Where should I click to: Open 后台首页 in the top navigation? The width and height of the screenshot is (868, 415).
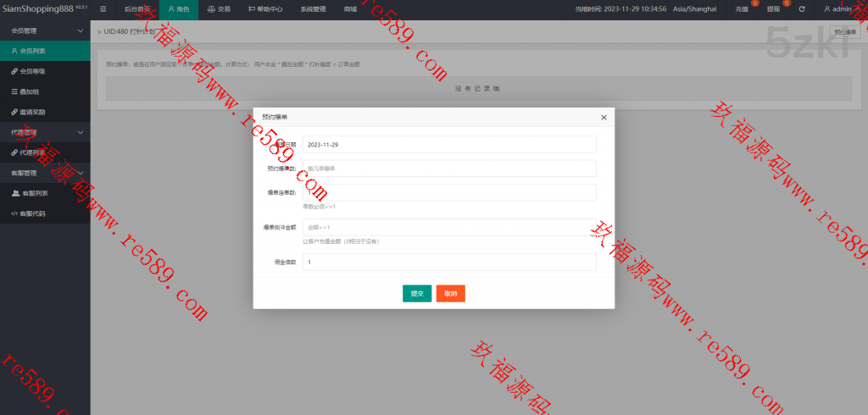pyautogui.click(x=136, y=9)
